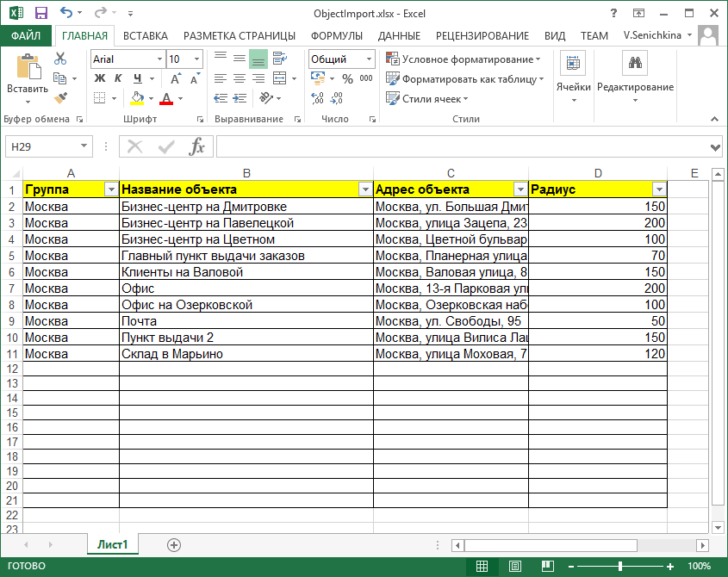This screenshot has height=577, width=728.
Task: Click the zoom slider in status bar
Action: click(620, 566)
